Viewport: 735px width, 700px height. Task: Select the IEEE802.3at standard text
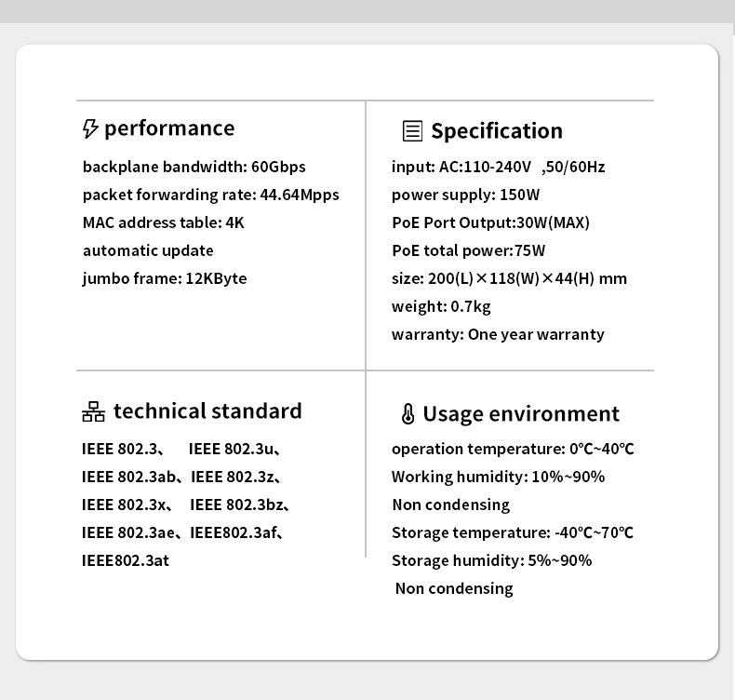coord(126,561)
